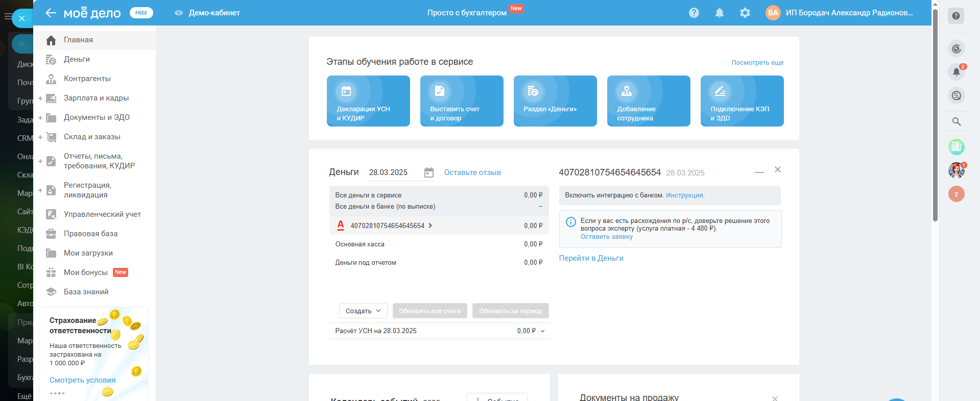
Task: Open the Выставить счет и договор training card
Action: pyautogui.click(x=462, y=101)
